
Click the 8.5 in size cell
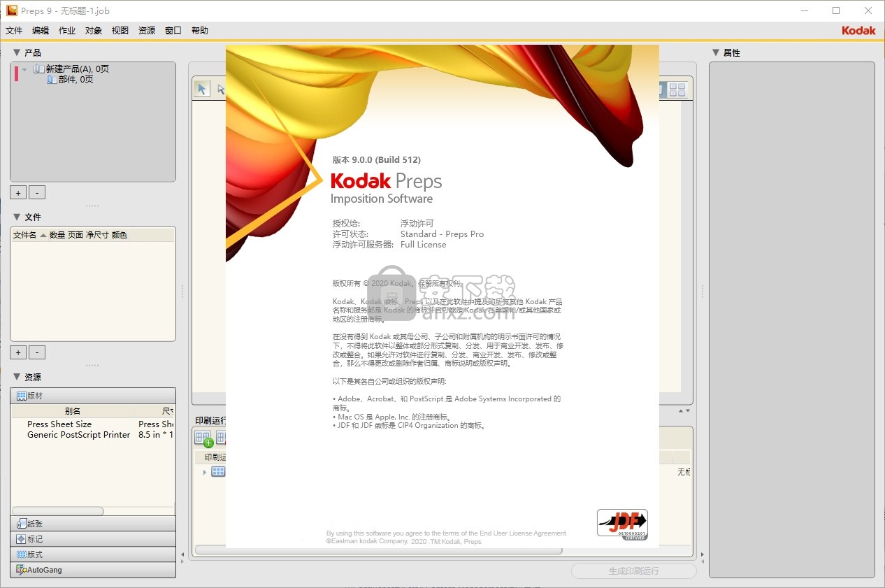tap(155, 435)
